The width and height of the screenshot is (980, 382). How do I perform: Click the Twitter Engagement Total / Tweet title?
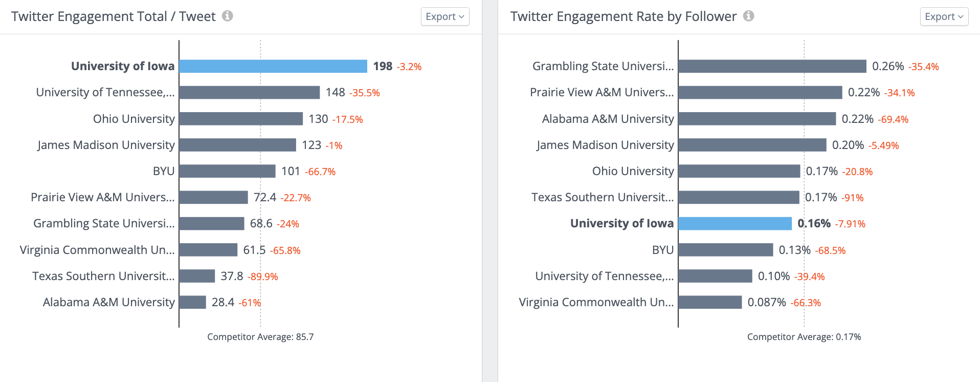pyautogui.click(x=112, y=16)
